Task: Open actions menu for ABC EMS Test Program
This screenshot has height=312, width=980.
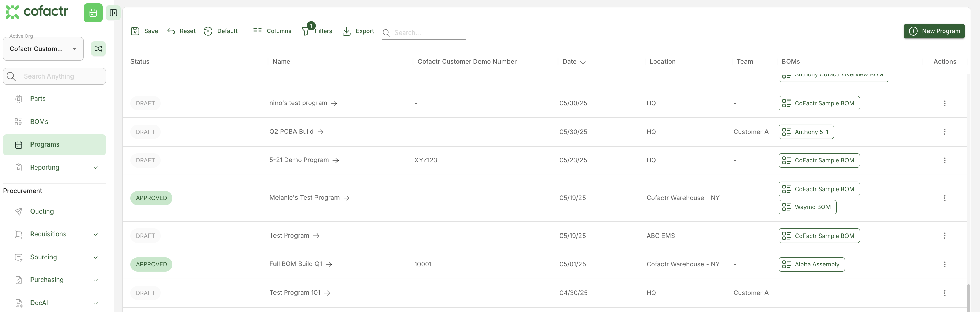Action: pos(944,236)
